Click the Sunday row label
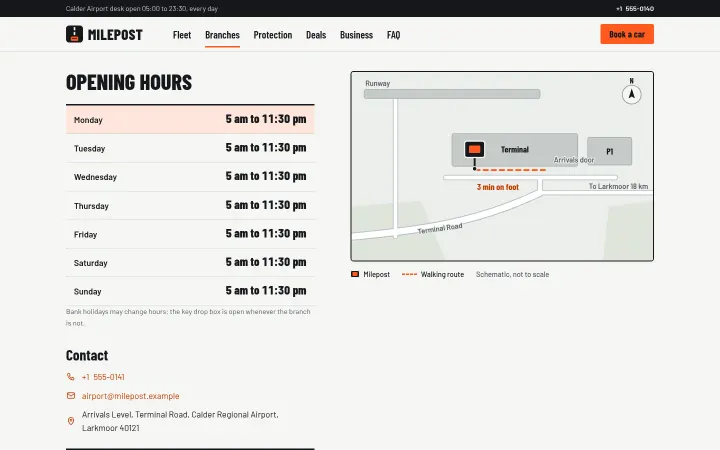 (x=87, y=291)
